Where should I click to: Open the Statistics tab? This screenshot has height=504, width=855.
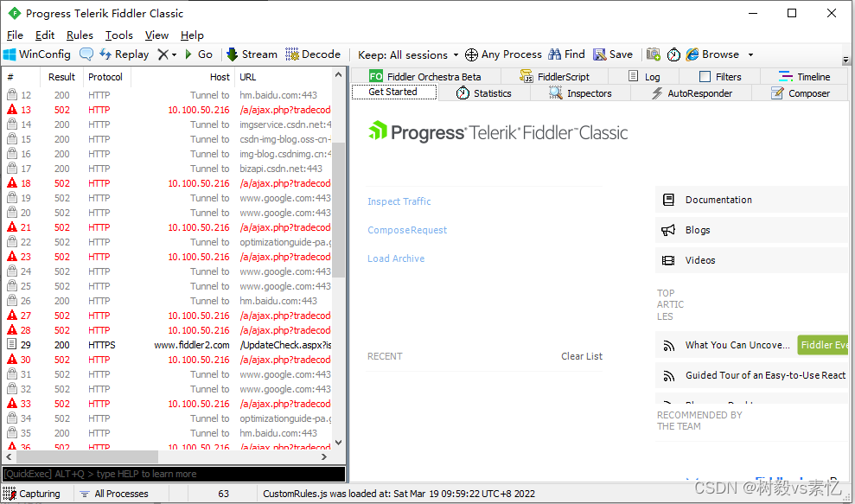[483, 93]
